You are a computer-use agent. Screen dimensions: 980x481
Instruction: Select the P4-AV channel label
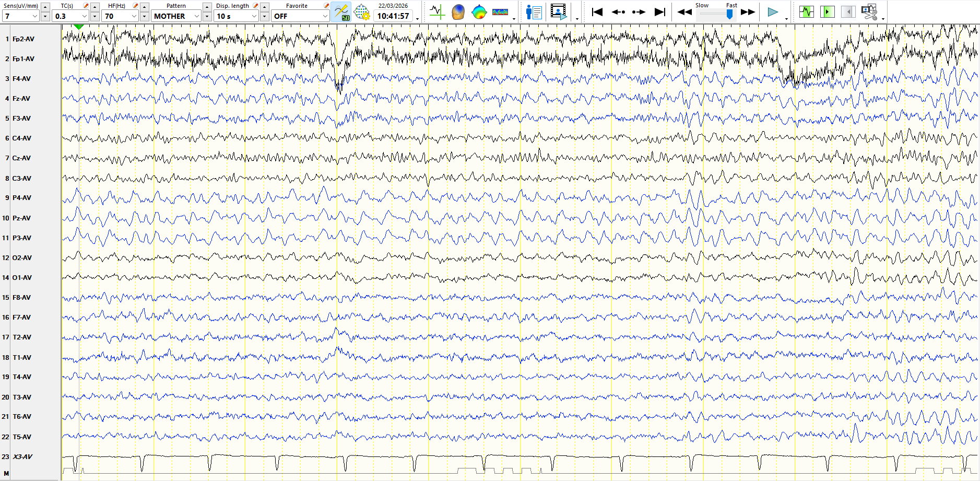click(22, 198)
